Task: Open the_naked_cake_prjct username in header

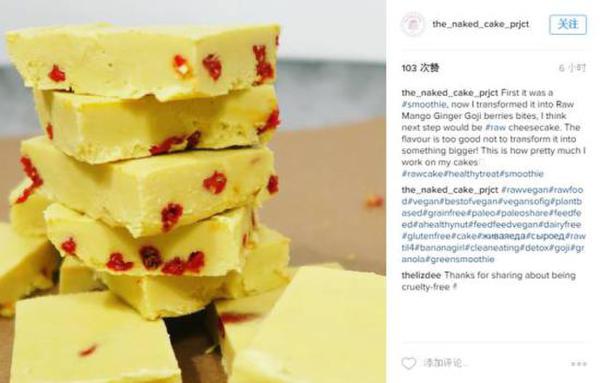Action: tap(481, 24)
